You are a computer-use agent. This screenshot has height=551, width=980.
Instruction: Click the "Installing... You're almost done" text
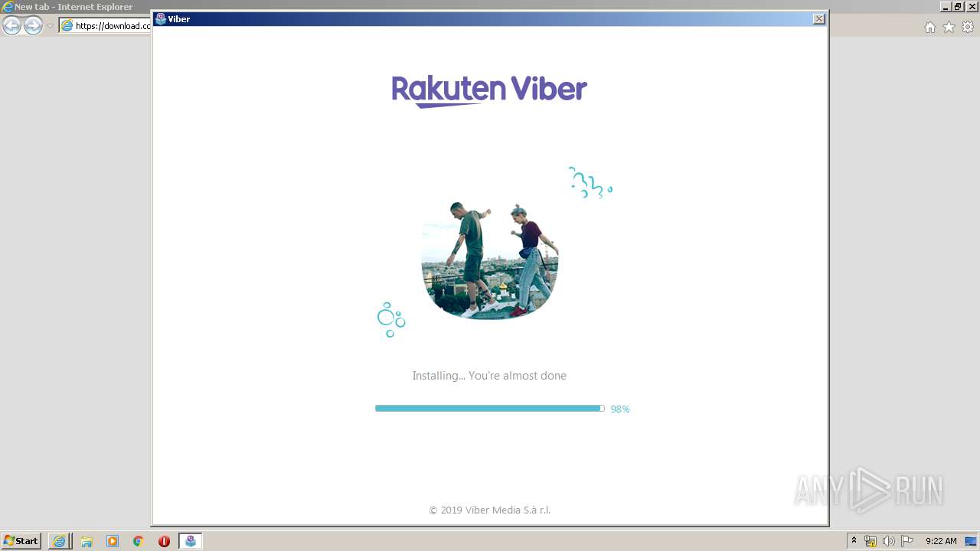click(489, 376)
